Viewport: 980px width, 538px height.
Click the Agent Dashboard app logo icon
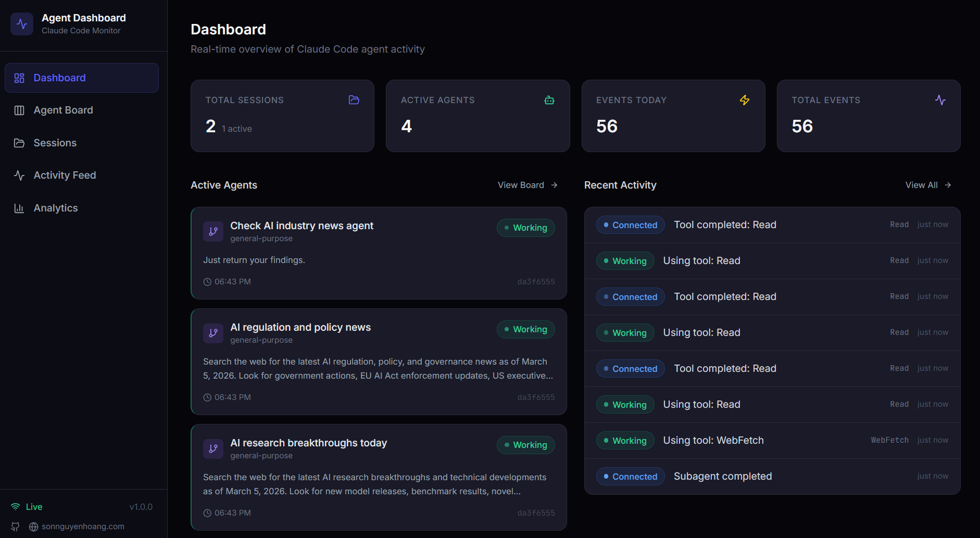tap(22, 23)
